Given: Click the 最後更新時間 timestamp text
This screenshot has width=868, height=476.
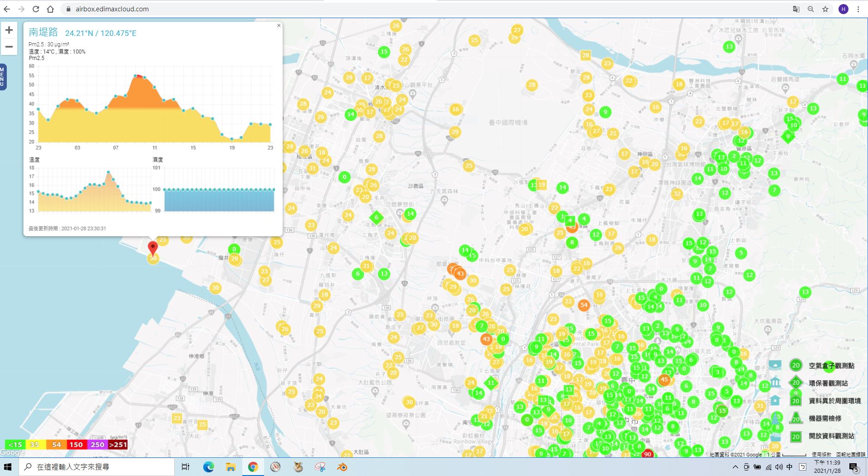Looking at the screenshot, I should point(67,228).
